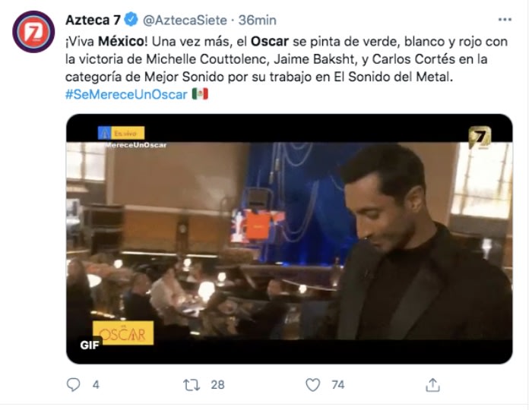Click the Mexico flag emoji
The width and height of the screenshot is (532, 410).
(x=200, y=94)
